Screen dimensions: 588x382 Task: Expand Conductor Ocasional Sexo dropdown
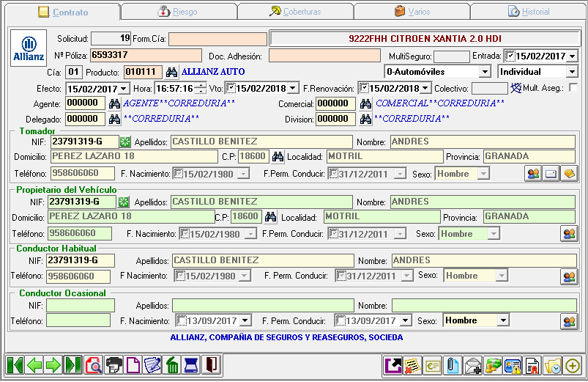point(503,320)
